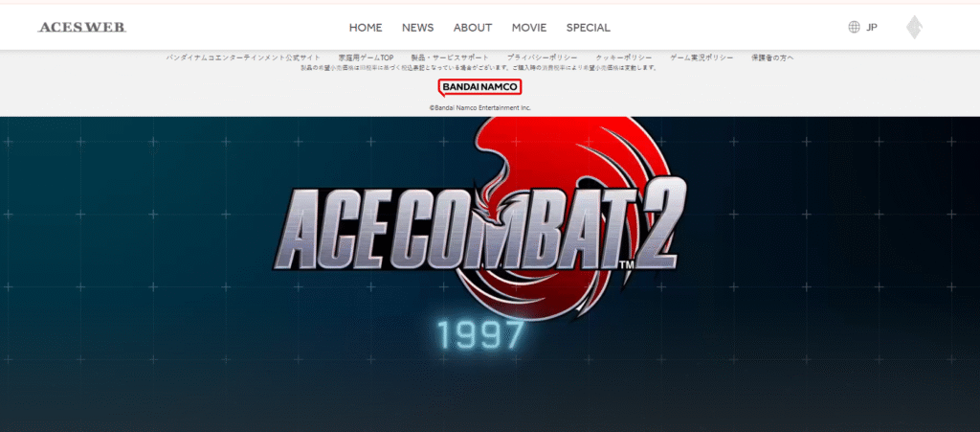This screenshot has width=980, height=432.
Task: Open the JP language selector
Action: click(x=872, y=28)
